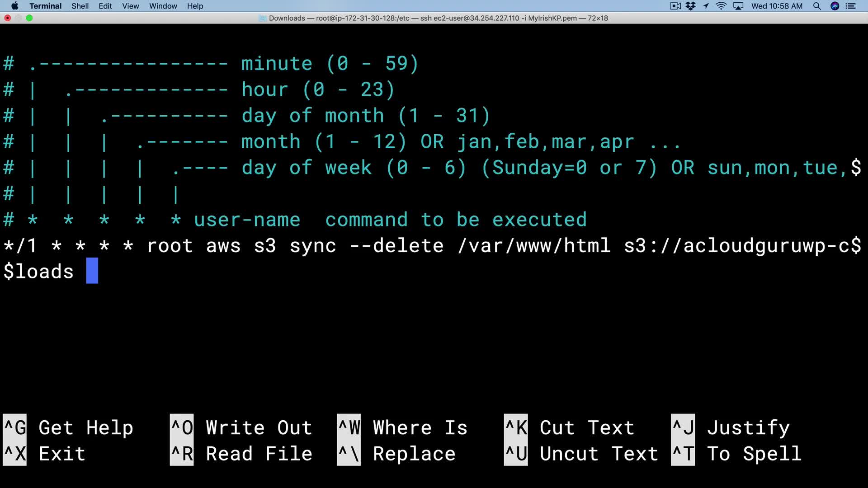
Task: Click the green fullscreen window button
Action: 29,18
